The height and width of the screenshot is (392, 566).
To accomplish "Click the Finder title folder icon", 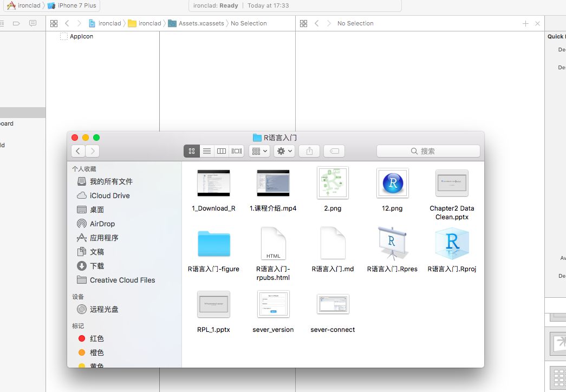I will pyautogui.click(x=257, y=138).
